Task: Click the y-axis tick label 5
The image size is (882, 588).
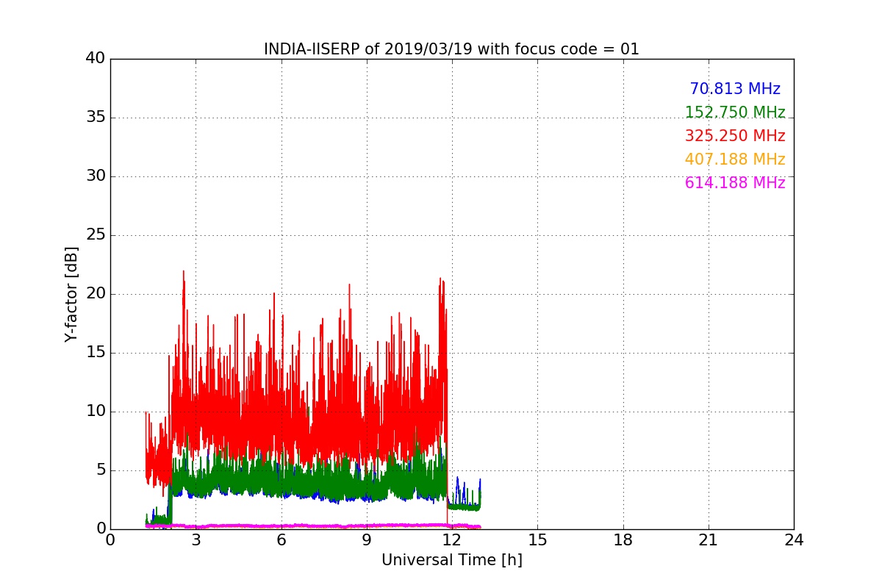Action: point(100,470)
